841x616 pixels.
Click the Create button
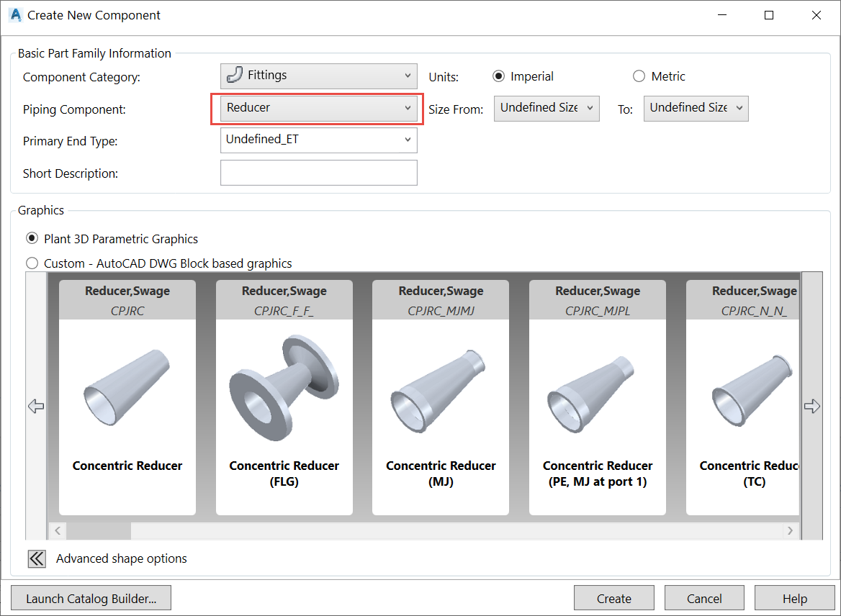tap(613, 597)
